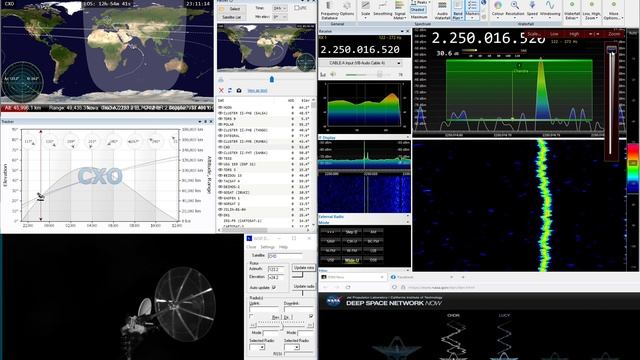Open the Low, High, Zoom menu
Viewport: 640px width, 360px height.
591,10
